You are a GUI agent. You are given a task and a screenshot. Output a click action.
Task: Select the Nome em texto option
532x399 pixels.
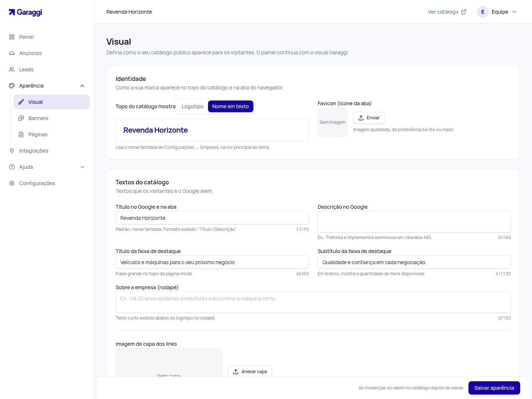[231, 106]
